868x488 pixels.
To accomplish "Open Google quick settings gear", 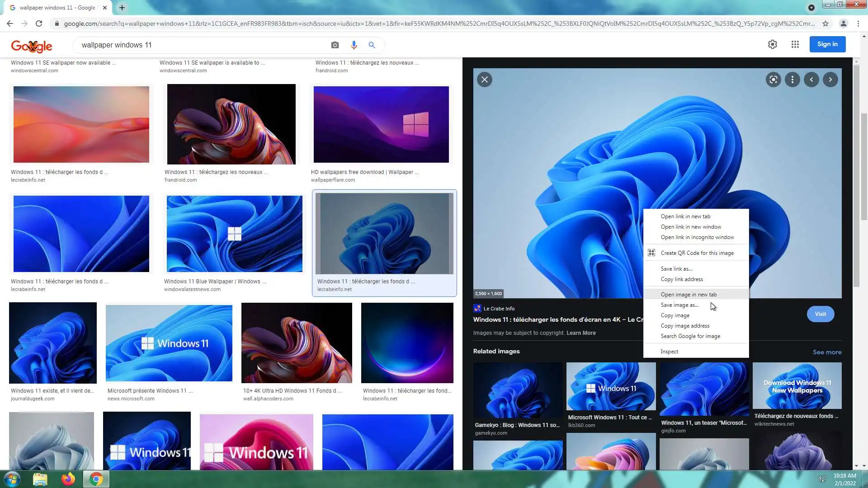I will pyautogui.click(x=772, y=44).
